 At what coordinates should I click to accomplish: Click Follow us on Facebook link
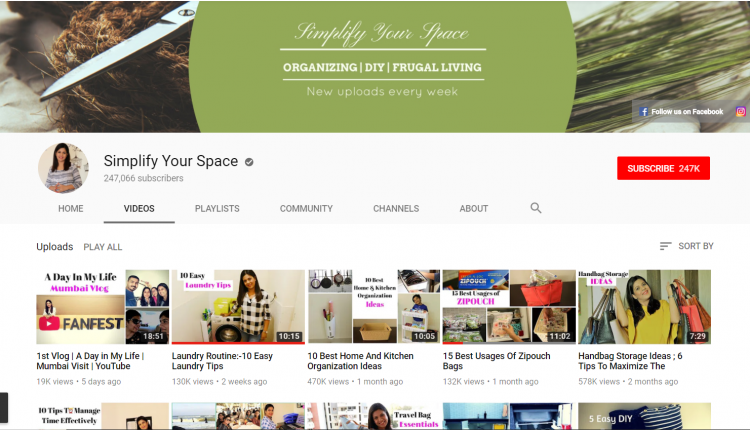687,111
